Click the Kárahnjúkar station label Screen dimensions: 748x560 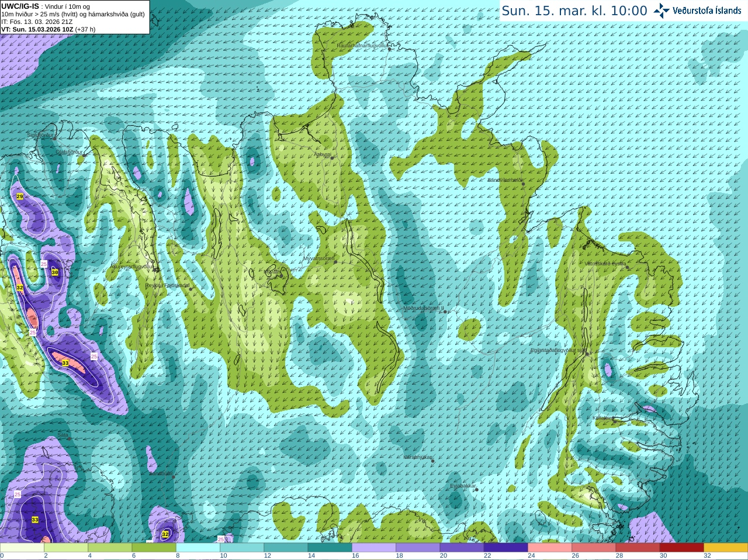418,457
